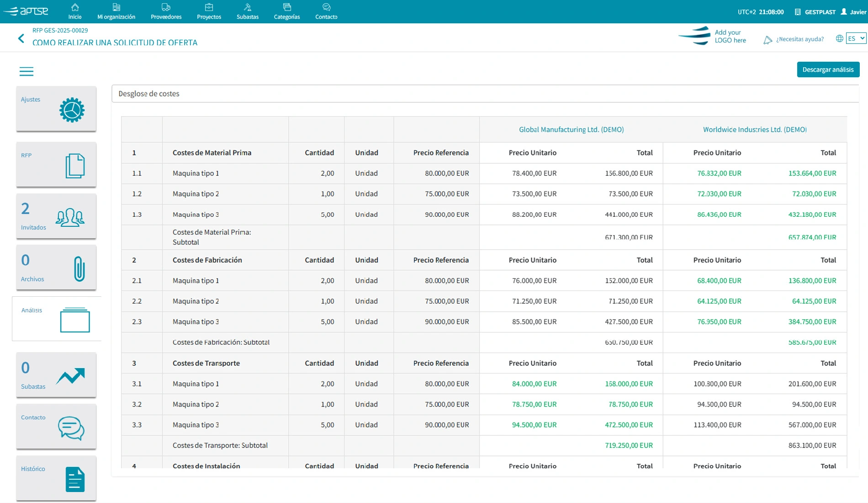
Task: Open the Contacto chat bubbles tile
Action: coord(56,427)
